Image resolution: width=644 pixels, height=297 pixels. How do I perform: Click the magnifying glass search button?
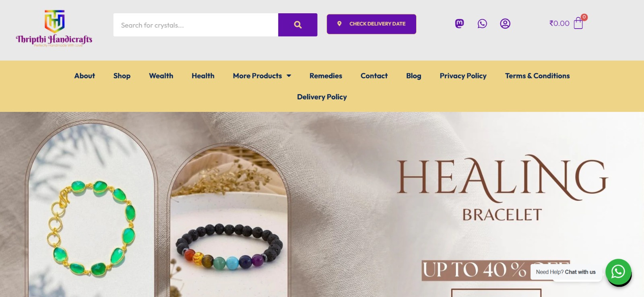pos(297,25)
